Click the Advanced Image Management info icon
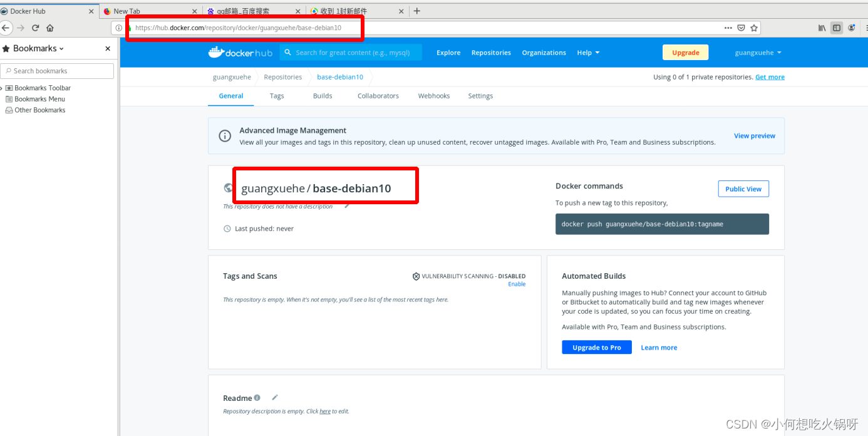Viewport: 868px width, 436px height. point(225,136)
